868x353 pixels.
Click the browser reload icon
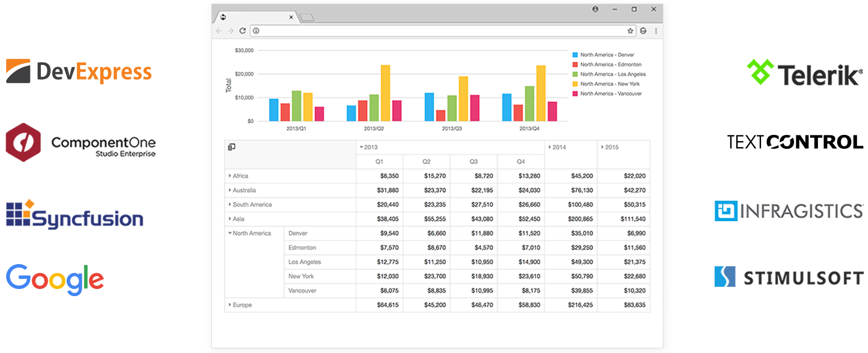(242, 31)
